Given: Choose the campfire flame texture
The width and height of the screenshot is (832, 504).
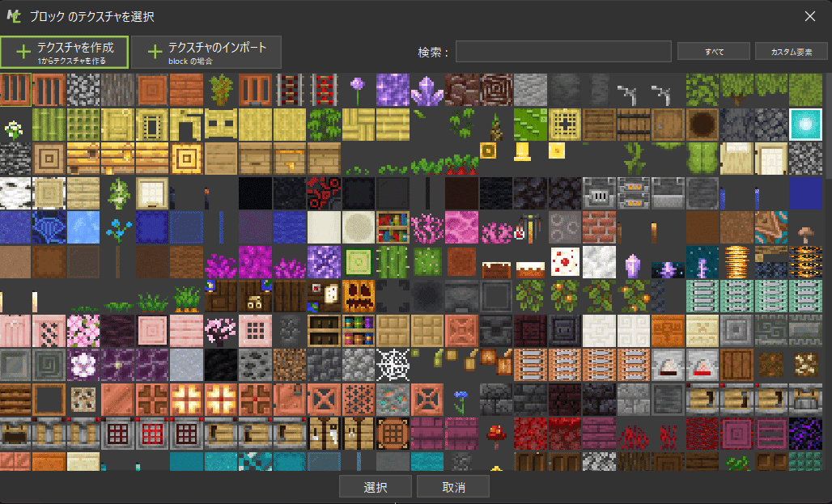Looking at the screenshot, I should [x=736, y=261].
